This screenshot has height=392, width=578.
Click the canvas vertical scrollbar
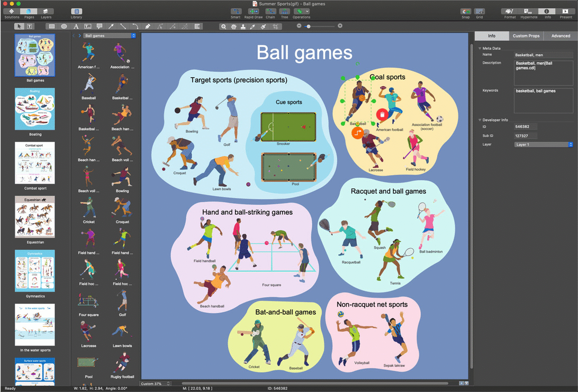point(471,206)
